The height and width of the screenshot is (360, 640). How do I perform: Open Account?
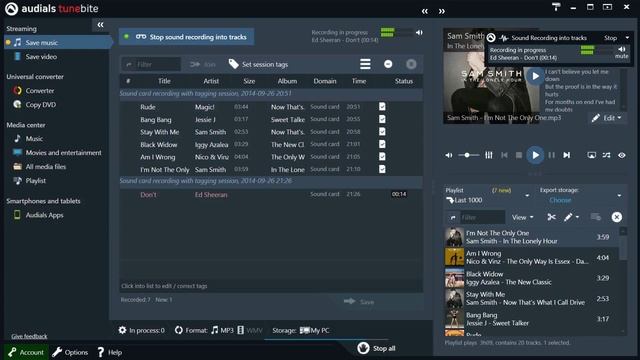point(26,352)
